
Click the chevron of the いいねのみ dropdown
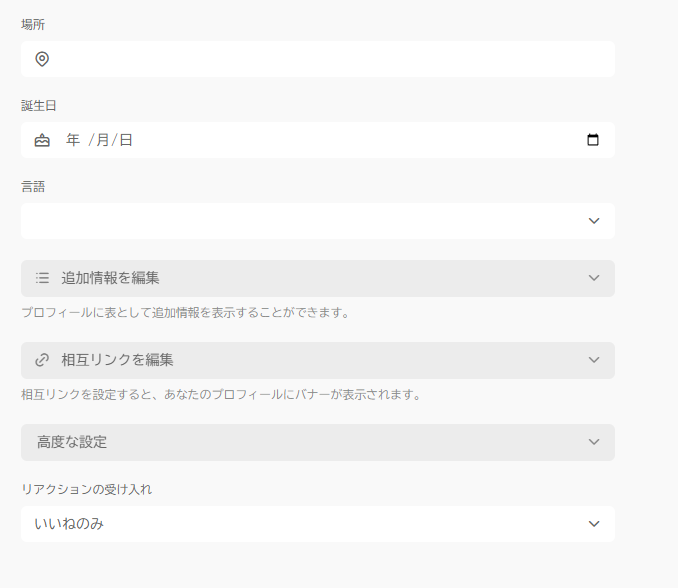pyautogui.click(x=594, y=524)
